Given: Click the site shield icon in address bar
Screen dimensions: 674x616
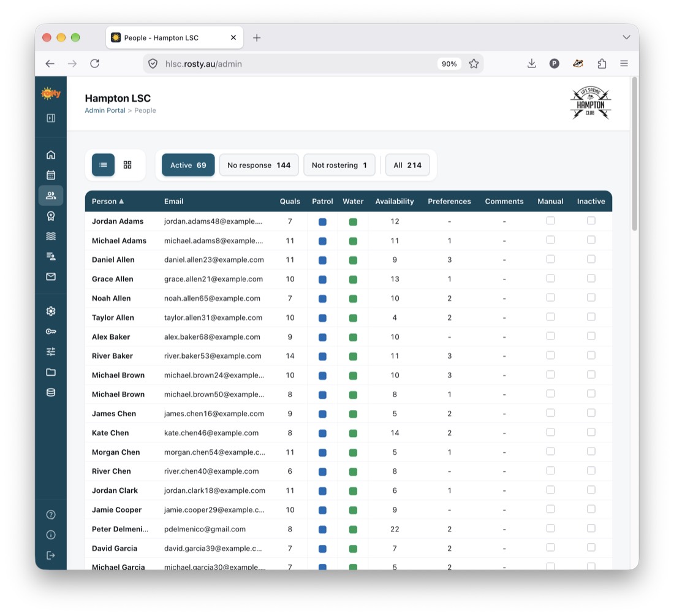Looking at the screenshot, I should pyautogui.click(x=153, y=64).
